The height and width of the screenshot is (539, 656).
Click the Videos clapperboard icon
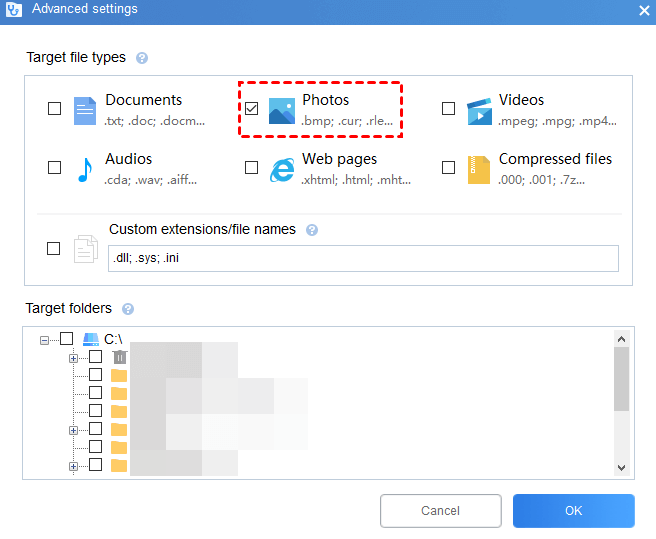click(x=479, y=109)
